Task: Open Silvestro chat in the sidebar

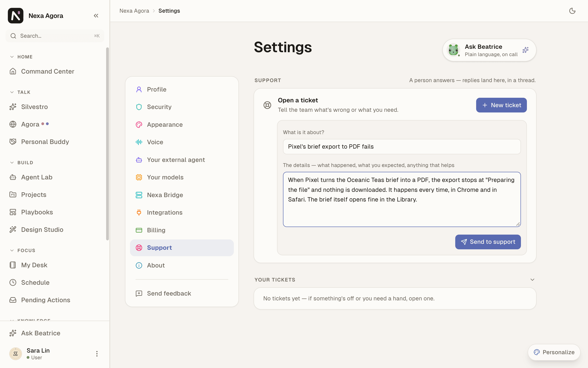Action: 55,107
